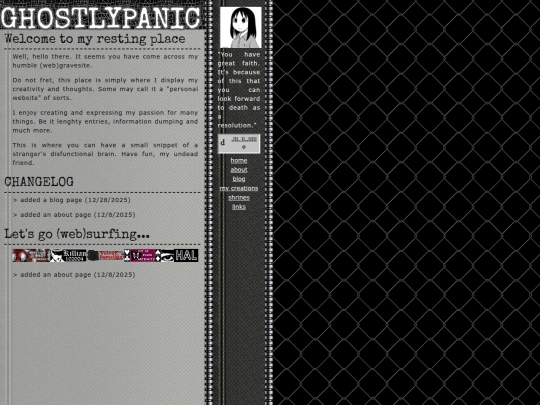Click the anime girl avatar image

click(x=241, y=28)
